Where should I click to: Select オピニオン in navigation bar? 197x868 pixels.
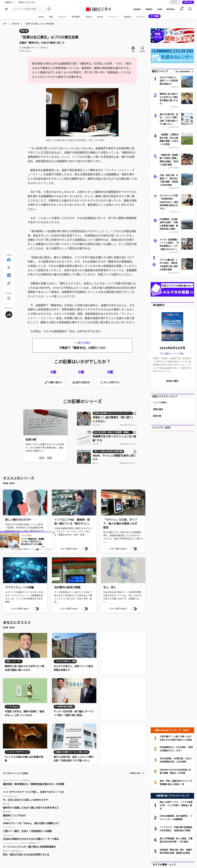point(140,16)
